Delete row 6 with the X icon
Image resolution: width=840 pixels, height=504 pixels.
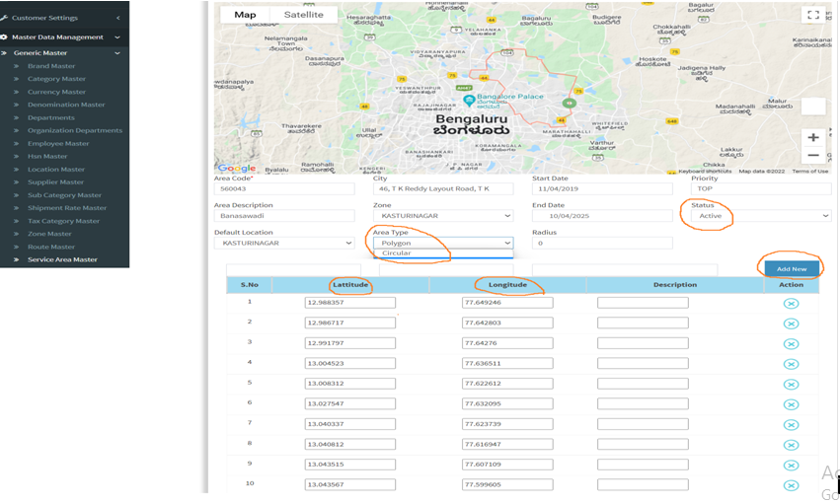pos(791,404)
